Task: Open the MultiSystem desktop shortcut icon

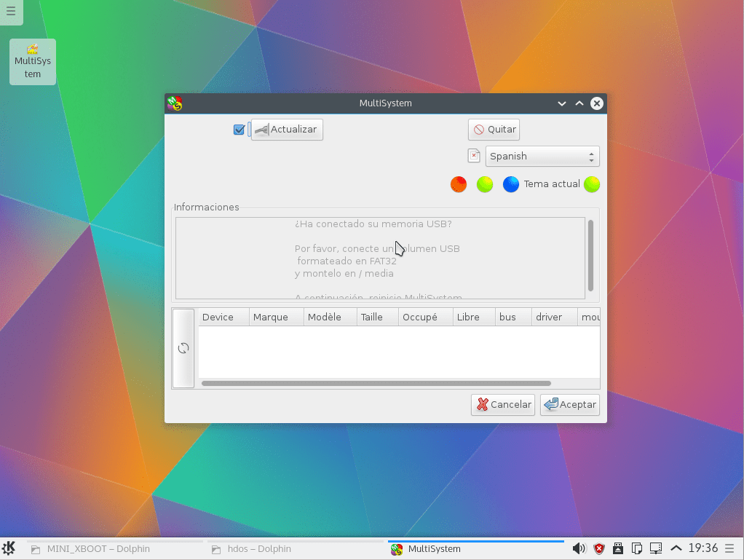Action: pos(32,62)
